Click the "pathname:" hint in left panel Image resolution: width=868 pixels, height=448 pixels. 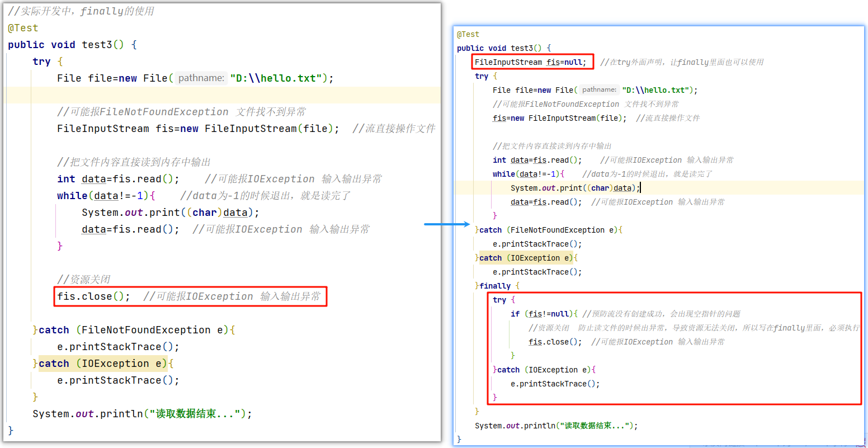point(201,78)
